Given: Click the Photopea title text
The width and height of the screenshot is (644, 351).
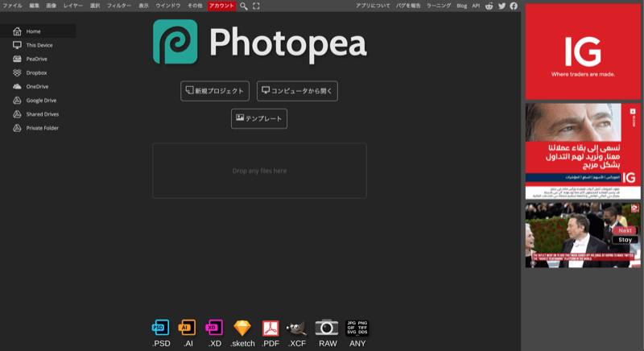Looking at the screenshot, I should click(x=288, y=43).
